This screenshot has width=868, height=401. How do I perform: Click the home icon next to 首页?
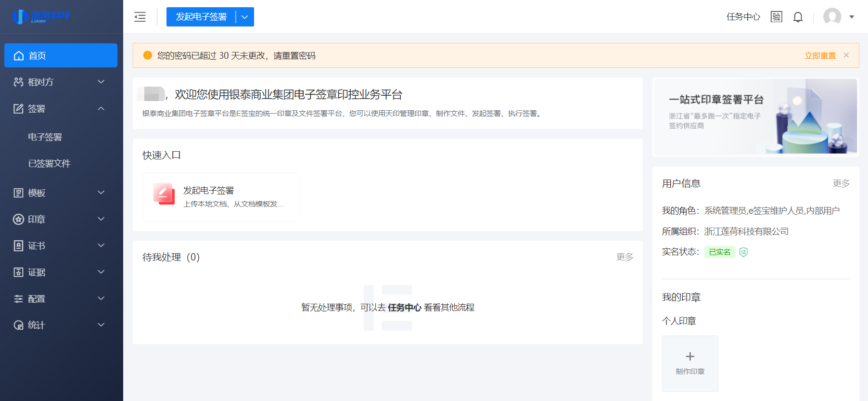tap(19, 56)
